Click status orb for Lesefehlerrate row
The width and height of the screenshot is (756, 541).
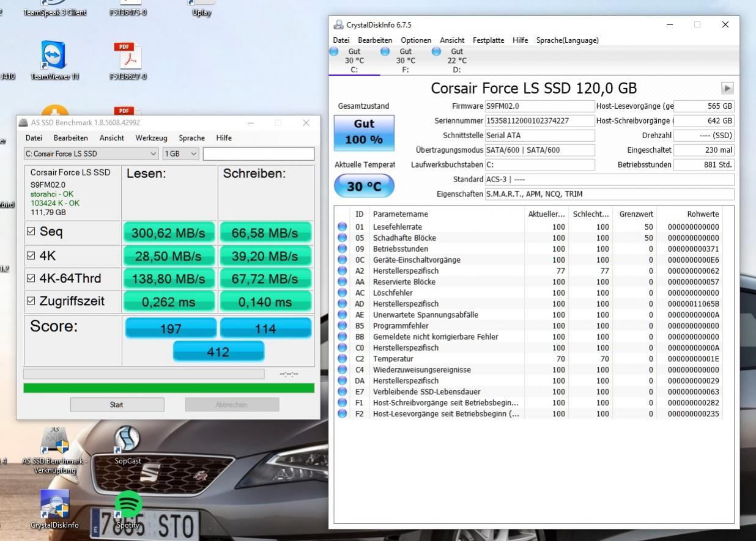(x=343, y=227)
